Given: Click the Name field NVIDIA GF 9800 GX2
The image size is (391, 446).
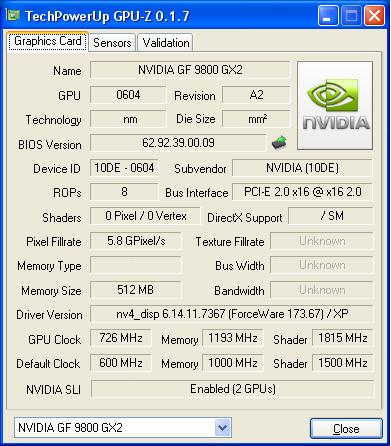Looking at the screenshot, I should (190, 70).
